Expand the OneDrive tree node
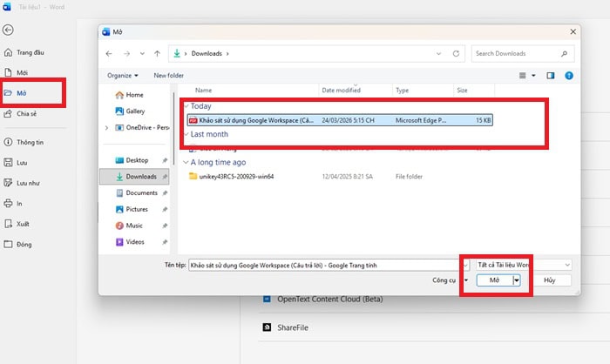The image size is (610, 364). coord(107,127)
